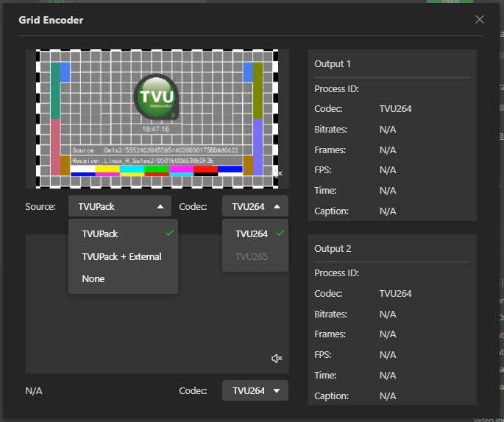Click the Output 2 heading

[333, 249]
